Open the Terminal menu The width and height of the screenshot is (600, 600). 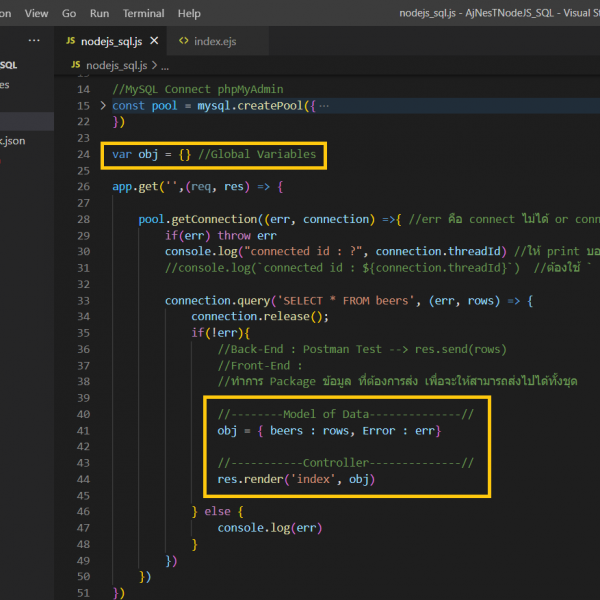click(144, 14)
